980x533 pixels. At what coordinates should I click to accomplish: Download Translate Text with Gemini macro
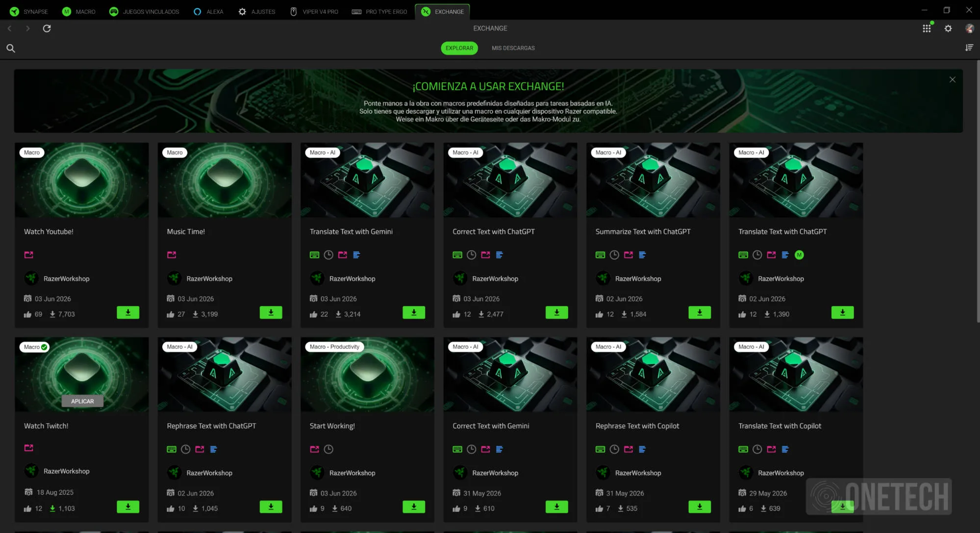point(414,312)
